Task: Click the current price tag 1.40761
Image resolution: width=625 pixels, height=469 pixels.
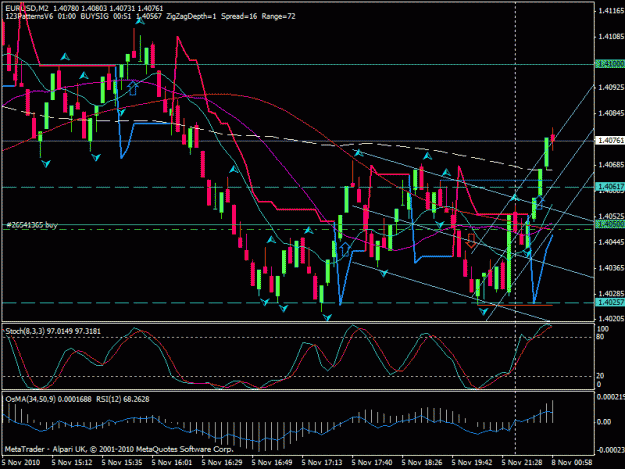Action: [x=610, y=140]
